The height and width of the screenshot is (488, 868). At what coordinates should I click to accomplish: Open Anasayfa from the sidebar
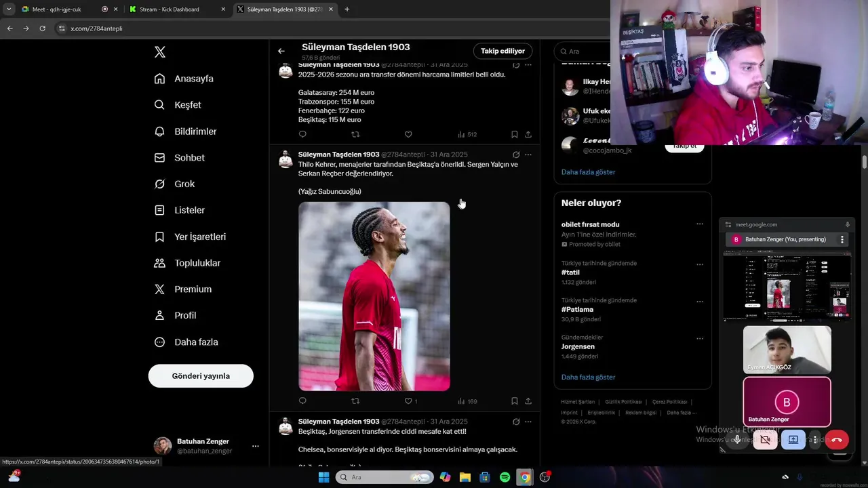click(184, 79)
